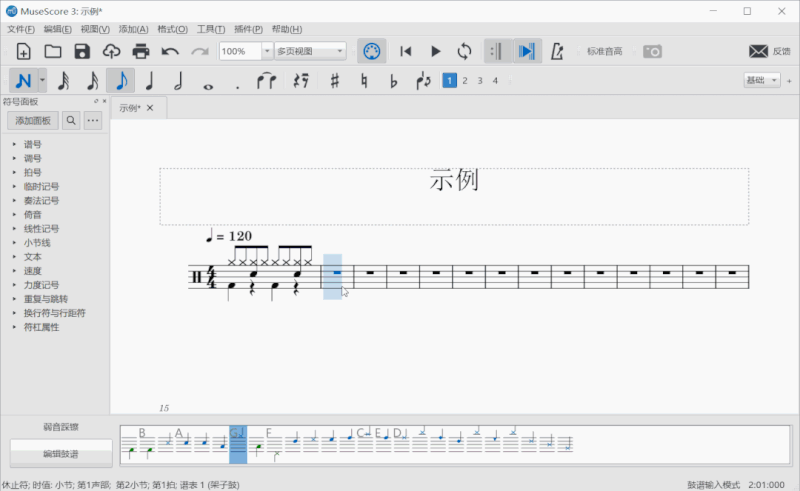Redo the last undone action

click(x=200, y=52)
